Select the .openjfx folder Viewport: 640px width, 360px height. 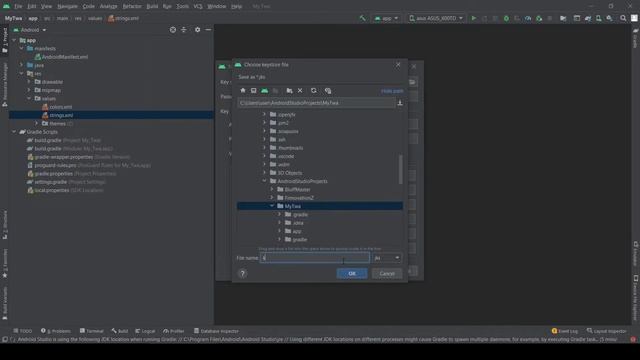pos(286,115)
